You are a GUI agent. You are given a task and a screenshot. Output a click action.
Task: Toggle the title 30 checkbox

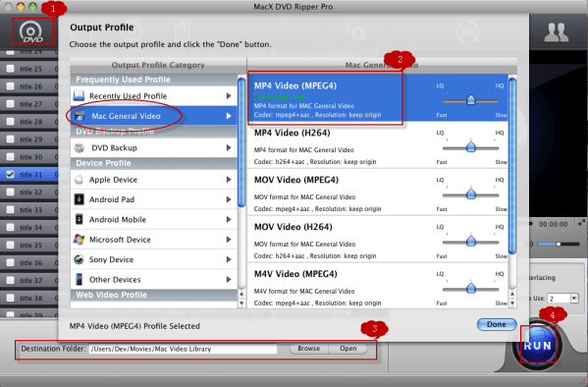[11, 157]
